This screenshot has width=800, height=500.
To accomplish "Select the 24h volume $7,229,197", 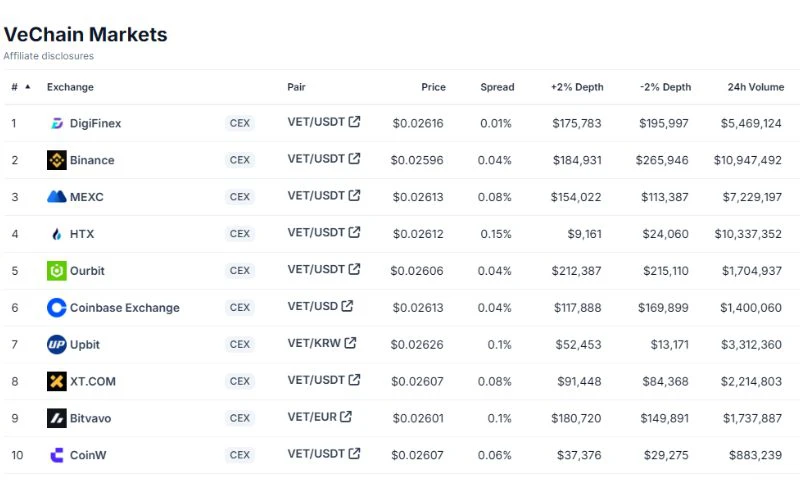I will point(752,196).
